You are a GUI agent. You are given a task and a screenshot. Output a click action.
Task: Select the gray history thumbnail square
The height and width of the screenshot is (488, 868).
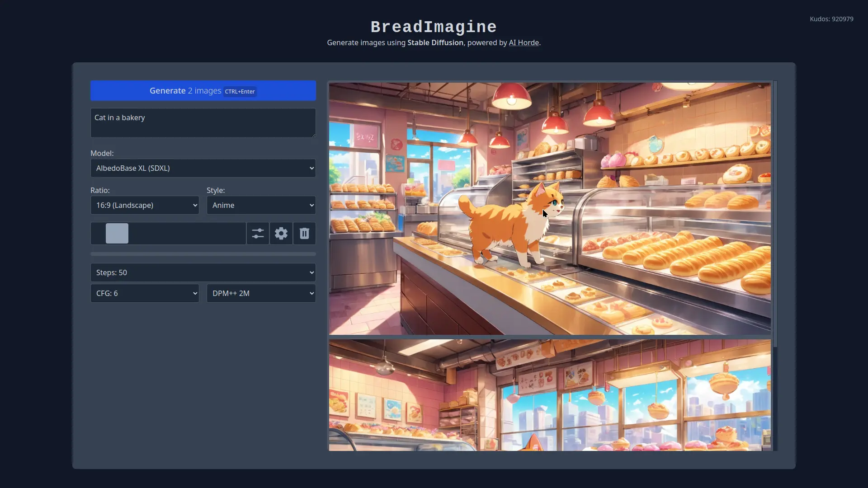coord(117,234)
